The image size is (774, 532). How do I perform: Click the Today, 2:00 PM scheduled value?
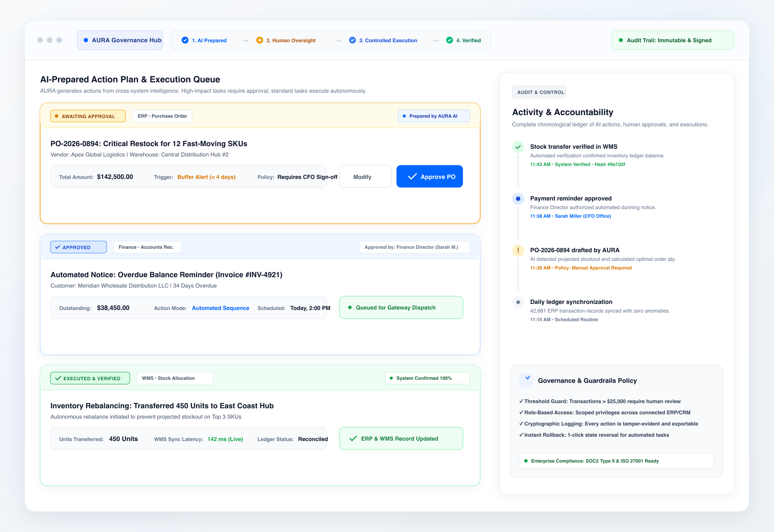[x=310, y=308]
